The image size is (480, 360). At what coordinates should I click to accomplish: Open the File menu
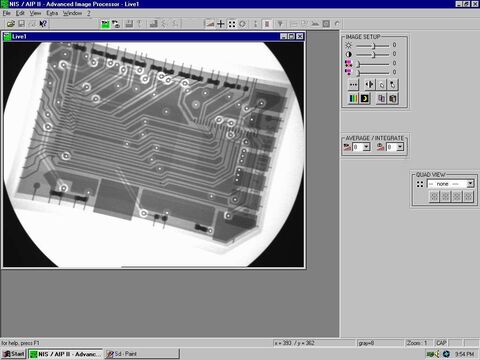7,13
